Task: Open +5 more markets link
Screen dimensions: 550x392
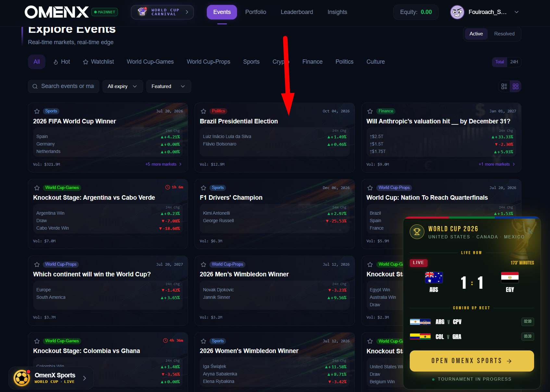Action: tap(163, 164)
